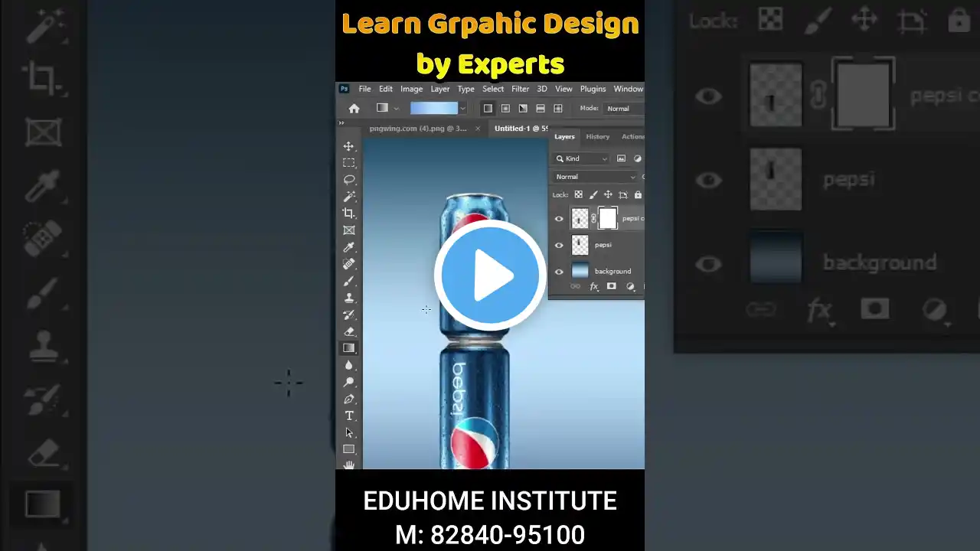The width and height of the screenshot is (980, 551).
Task: Select the Dodge tool
Action: pyautogui.click(x=349, y=382)
